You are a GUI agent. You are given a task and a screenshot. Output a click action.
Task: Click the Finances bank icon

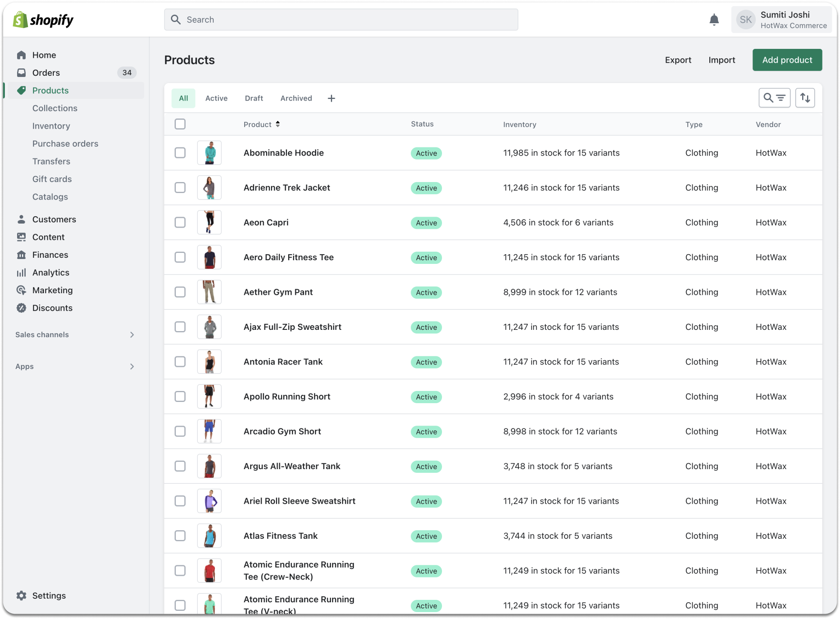coord(22,255)
